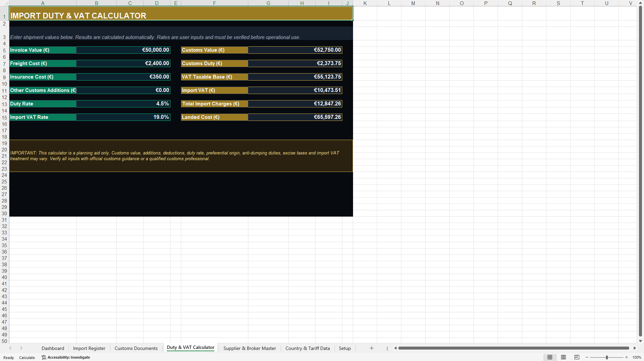
Task: Open the Customs Documents sheet tab
Action: click(x=136, y=348)
